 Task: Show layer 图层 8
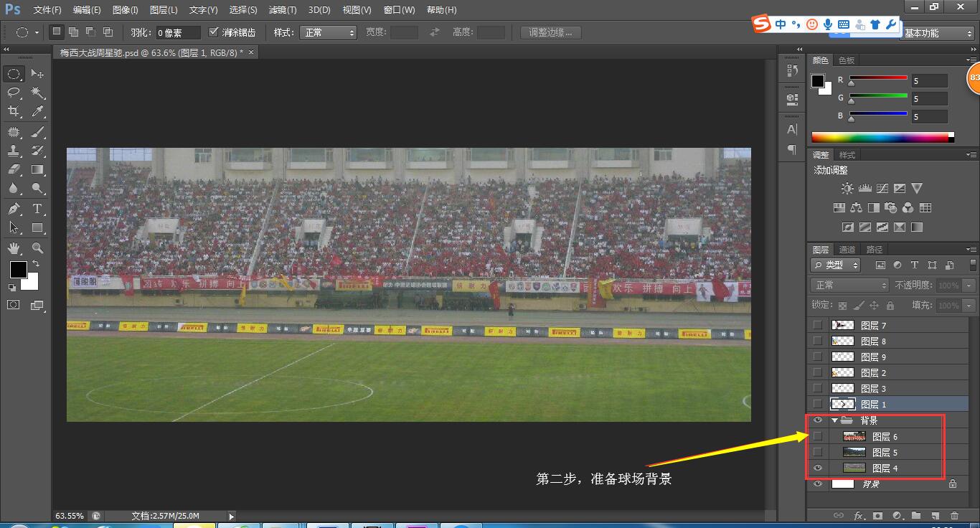(x=818, y=341)
